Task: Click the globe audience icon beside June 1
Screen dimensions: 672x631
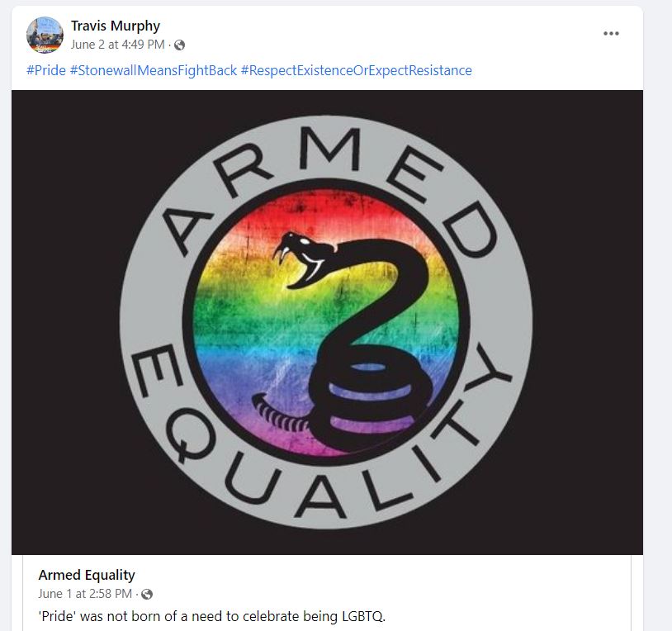Action: click(x=147, y=594)
